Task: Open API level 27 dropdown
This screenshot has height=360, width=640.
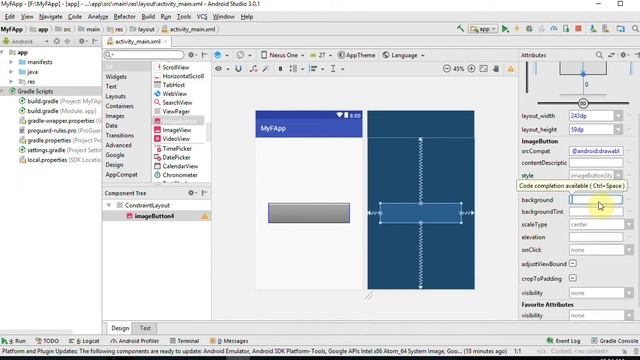Action: [320, 55]
